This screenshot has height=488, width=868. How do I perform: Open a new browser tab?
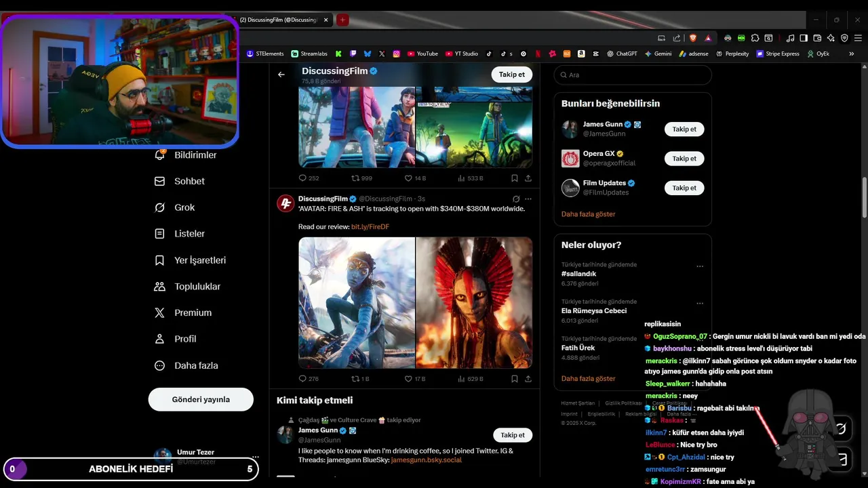coord(342,20)
